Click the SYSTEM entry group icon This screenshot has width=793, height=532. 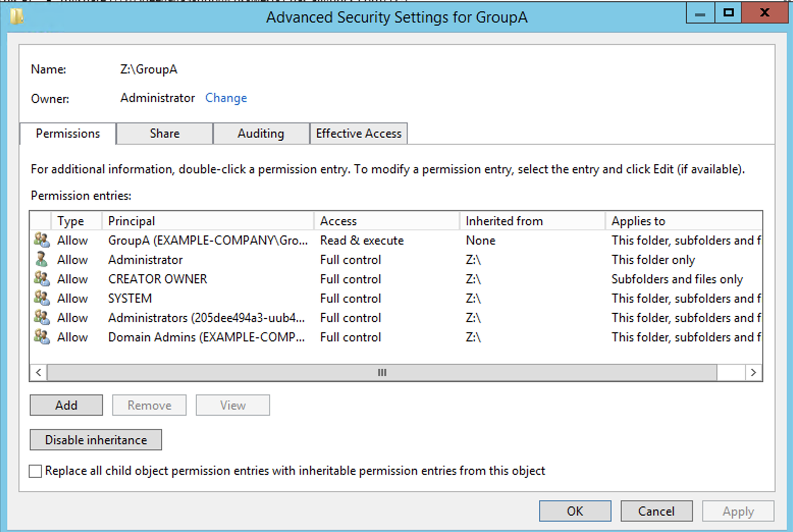42,298
